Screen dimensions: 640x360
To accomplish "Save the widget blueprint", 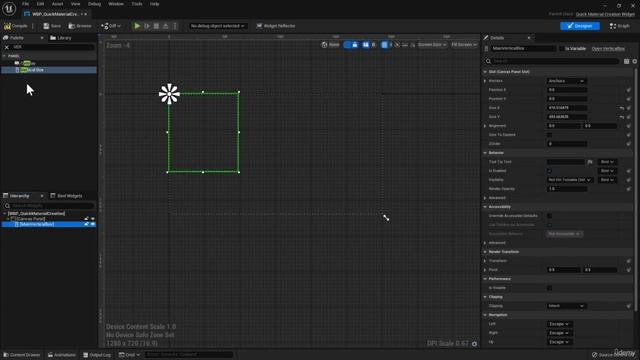I will [x=52, y=26].
